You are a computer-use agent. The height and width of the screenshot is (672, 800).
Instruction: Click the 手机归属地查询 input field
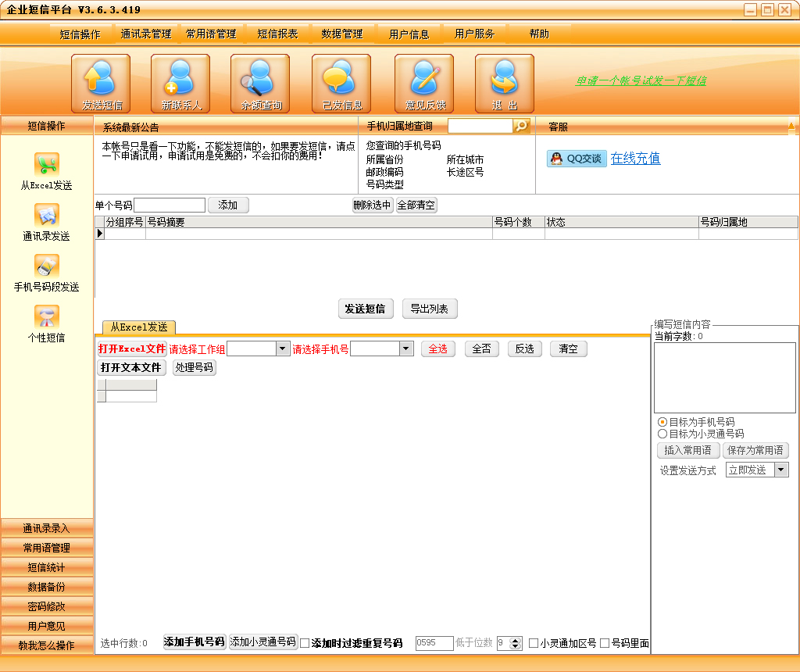click(480, 126)
